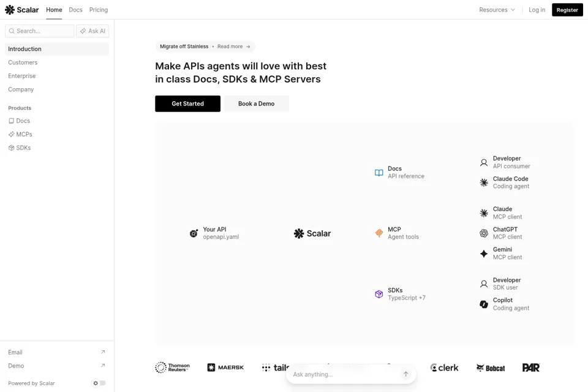Click the Copilot coding agent icon
Screen dimensions: 588x392
[x=484, y=304]
